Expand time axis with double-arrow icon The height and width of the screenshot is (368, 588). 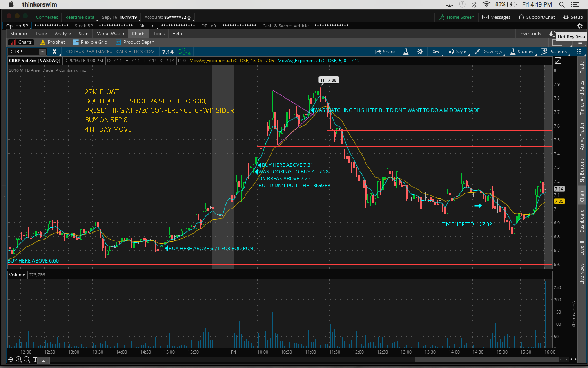(574, 359)
